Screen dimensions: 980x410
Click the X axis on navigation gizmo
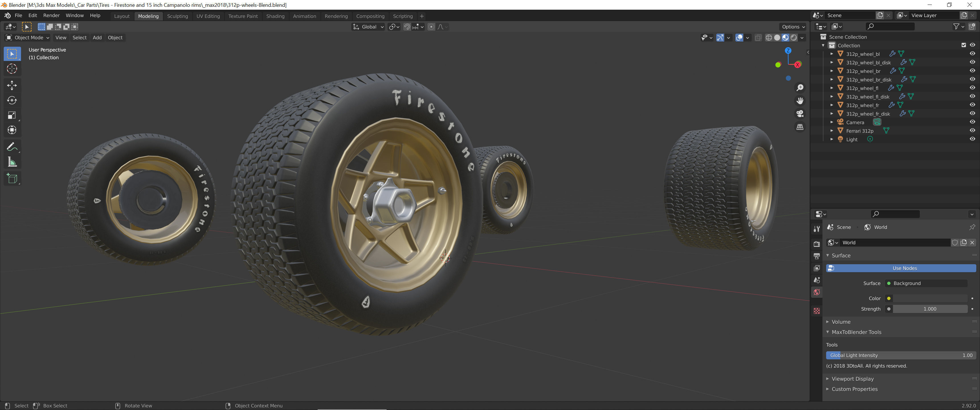click(797, 65)
